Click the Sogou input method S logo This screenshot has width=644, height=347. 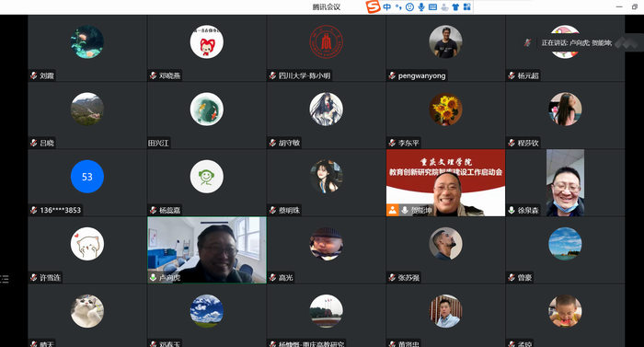click(373, 6)
